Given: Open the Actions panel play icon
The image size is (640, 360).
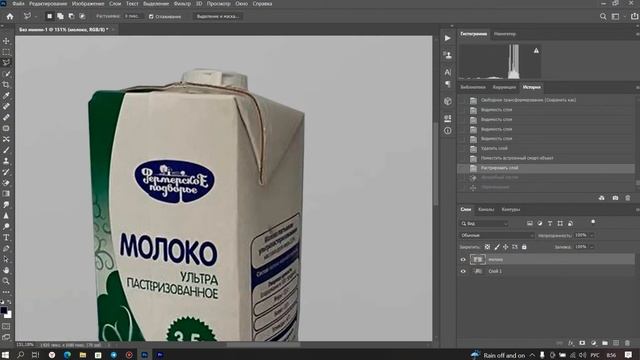Looking at the screenshot, I should (448, 38).
